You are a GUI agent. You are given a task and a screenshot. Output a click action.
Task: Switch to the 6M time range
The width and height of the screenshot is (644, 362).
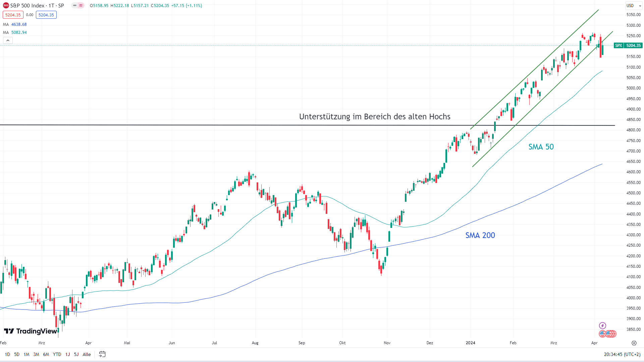[46, 354]
